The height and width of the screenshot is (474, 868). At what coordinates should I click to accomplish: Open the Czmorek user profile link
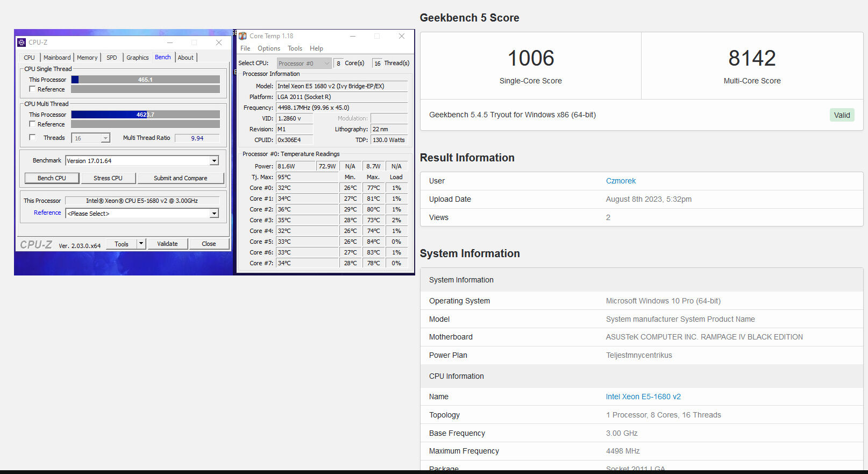click(621, 181)
